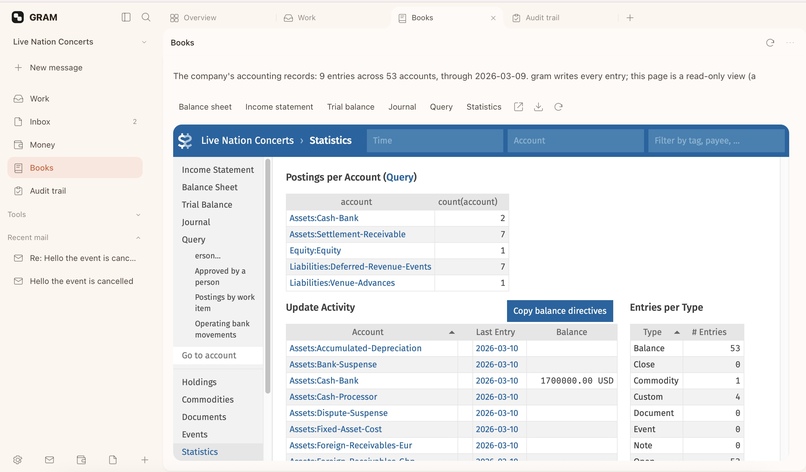
Task: Open Fava in external window icon
Action: point(518,106)
